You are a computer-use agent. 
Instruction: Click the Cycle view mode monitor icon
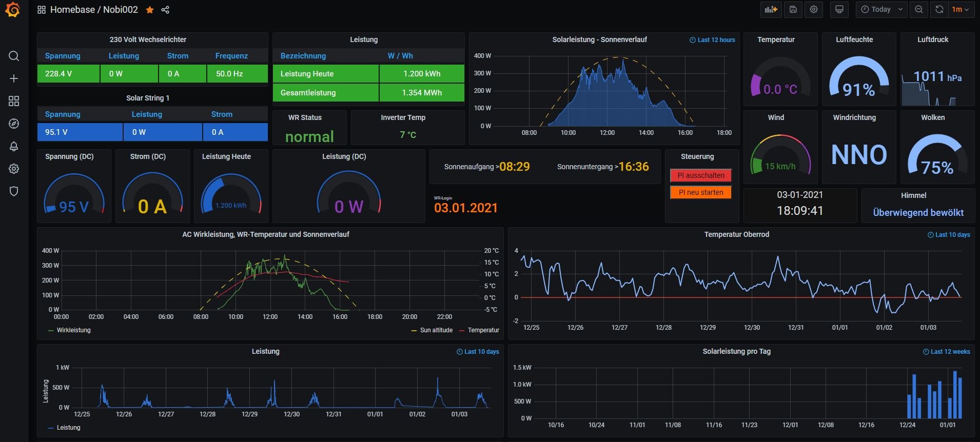839,9
